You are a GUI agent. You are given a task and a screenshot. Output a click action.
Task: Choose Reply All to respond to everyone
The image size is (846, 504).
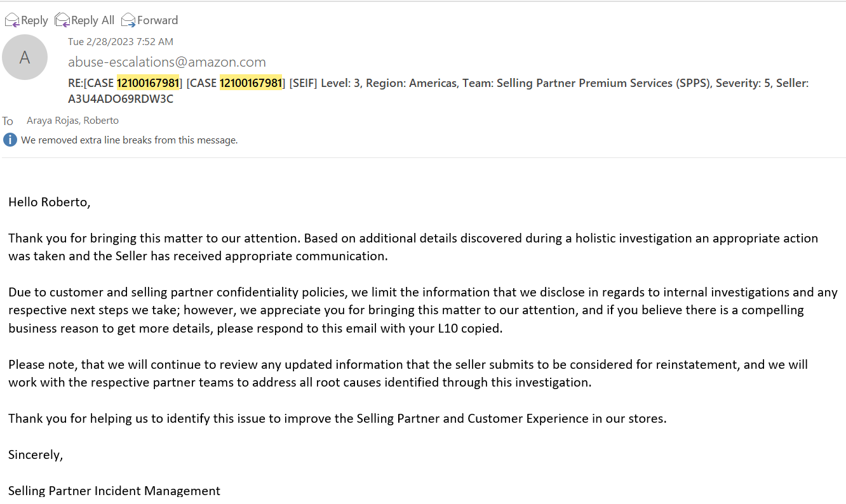pos(93,20)
